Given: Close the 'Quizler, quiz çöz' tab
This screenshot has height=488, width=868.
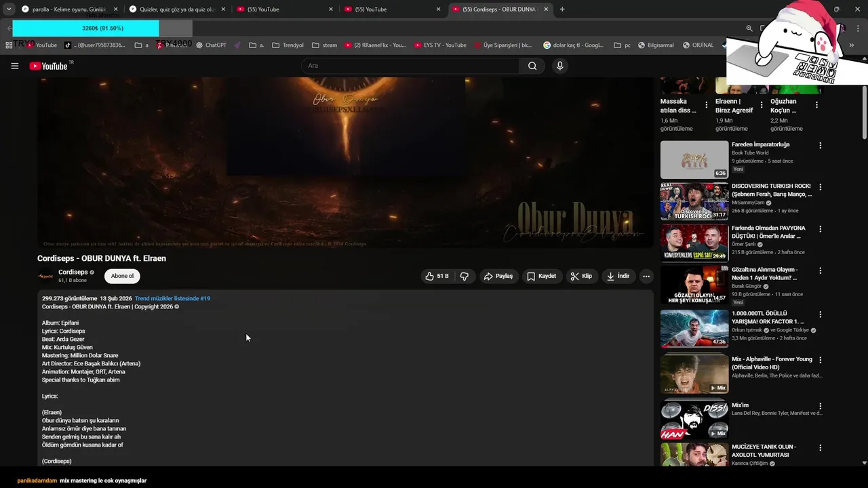Looking at the screenshot, I should tap(223, 9).
